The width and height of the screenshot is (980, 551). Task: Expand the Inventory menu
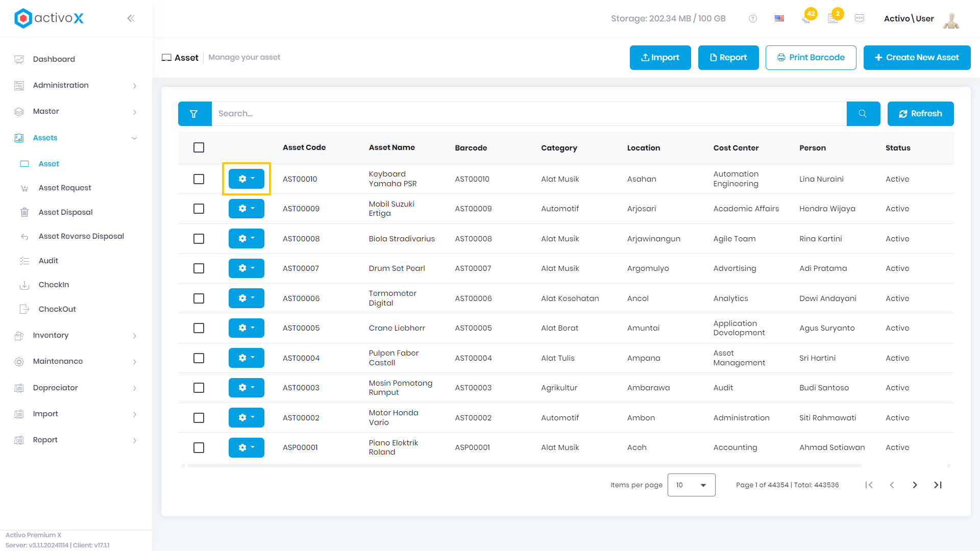pos(76,335)
